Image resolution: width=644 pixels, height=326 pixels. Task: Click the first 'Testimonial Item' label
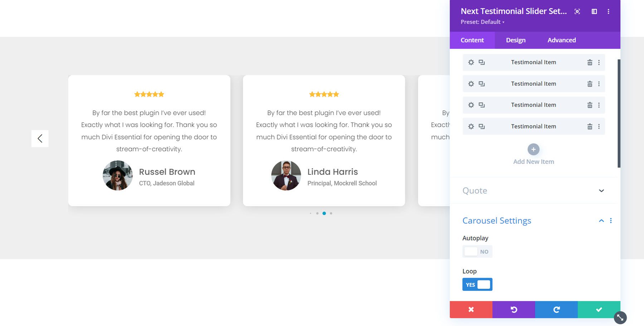[533, 62]
